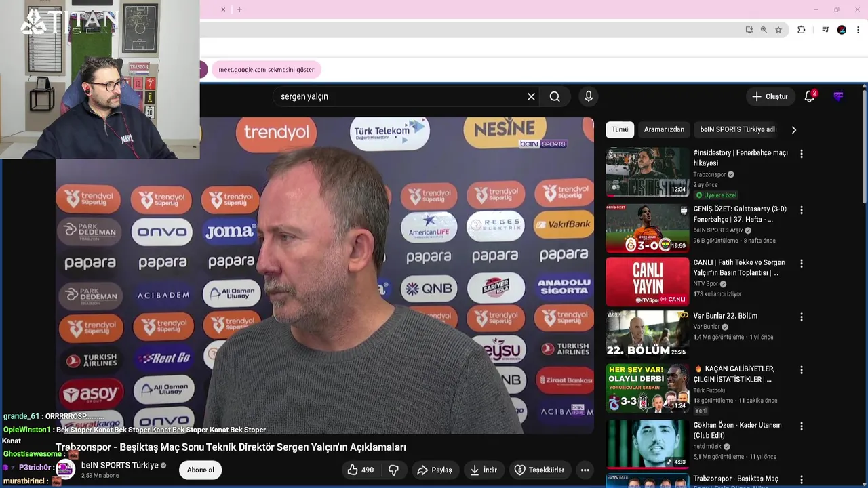Click the NTV Spor channel name
The width and height of the screenshot is (868, 488).
point(705,284)
